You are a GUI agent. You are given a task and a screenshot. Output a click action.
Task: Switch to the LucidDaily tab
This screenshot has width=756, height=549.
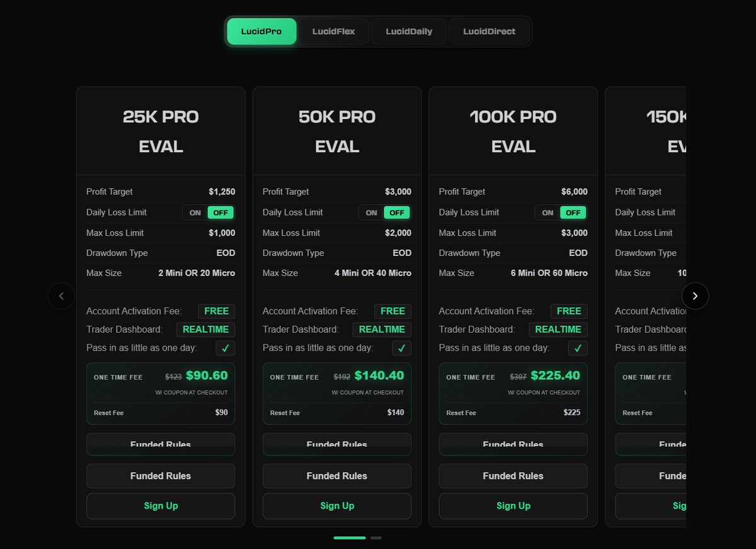coord(409,32)
